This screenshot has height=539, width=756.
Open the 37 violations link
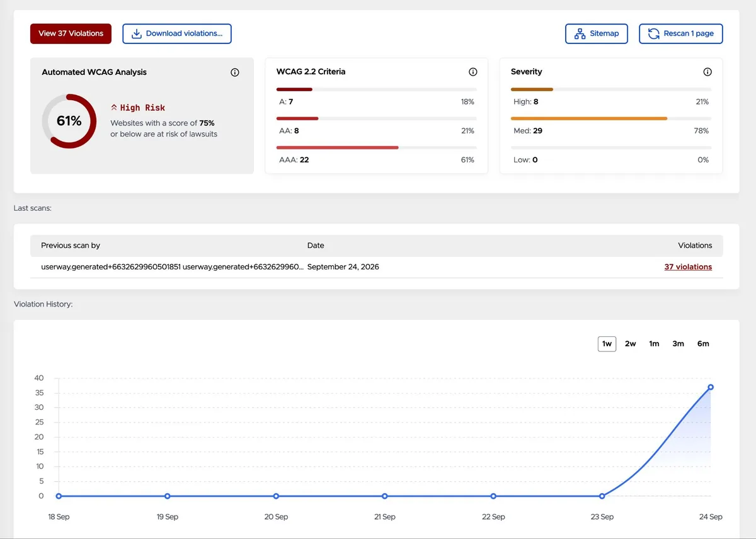tap(688, 267)
